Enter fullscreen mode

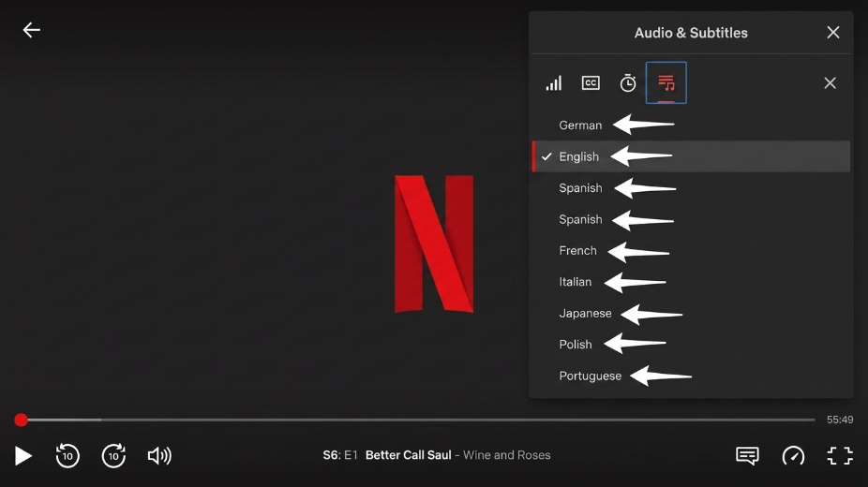(840, 455)
